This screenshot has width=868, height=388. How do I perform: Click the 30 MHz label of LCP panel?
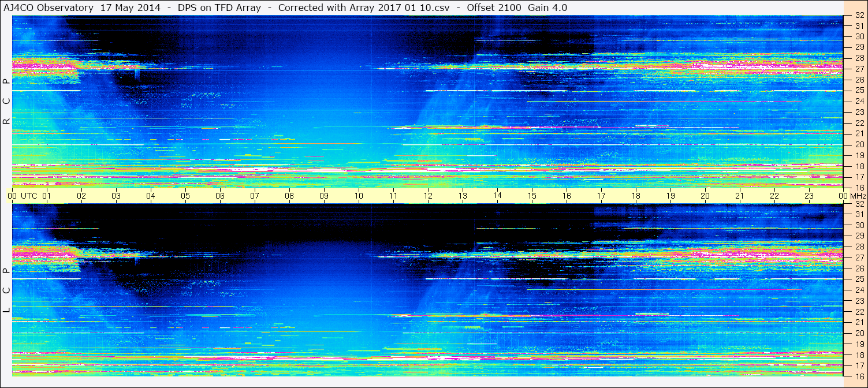[x=859, y=225]
